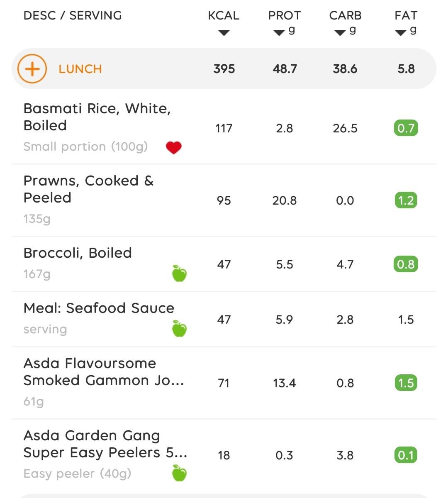This screenshot has height=498, width=448.
Task: Tap the green 1.2 fat badge for Prawns
Action: (x=406, y=200)
